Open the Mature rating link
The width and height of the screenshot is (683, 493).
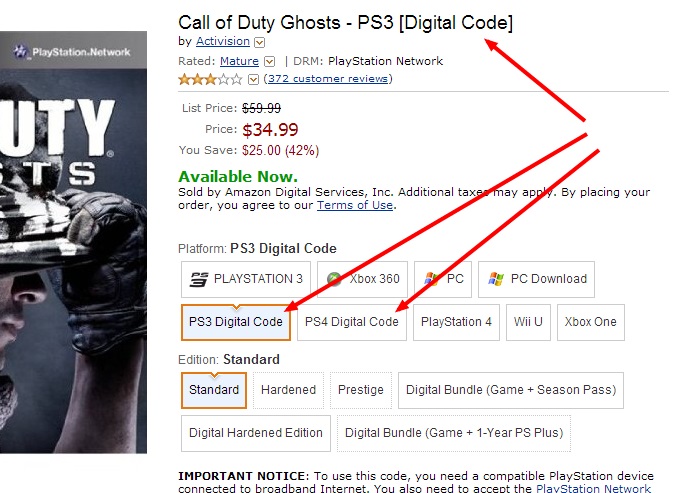coord(239,62)
